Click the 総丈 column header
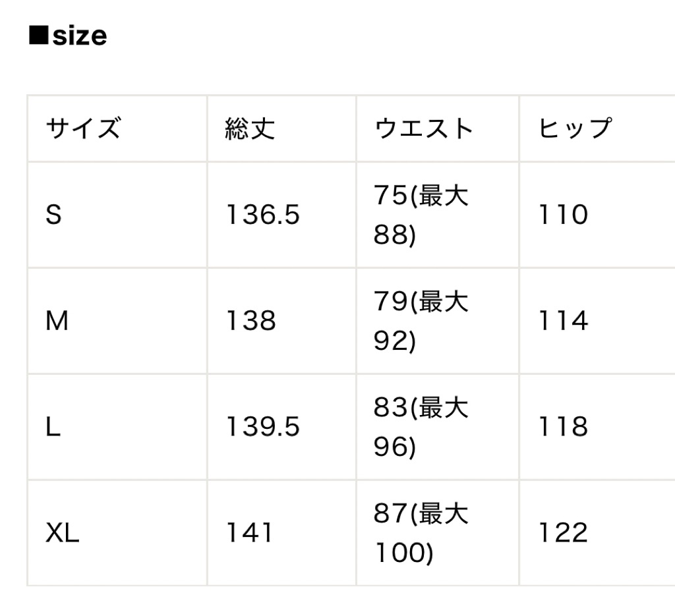The height and width of the screenshot is (616, 675). tap(250, 128)
